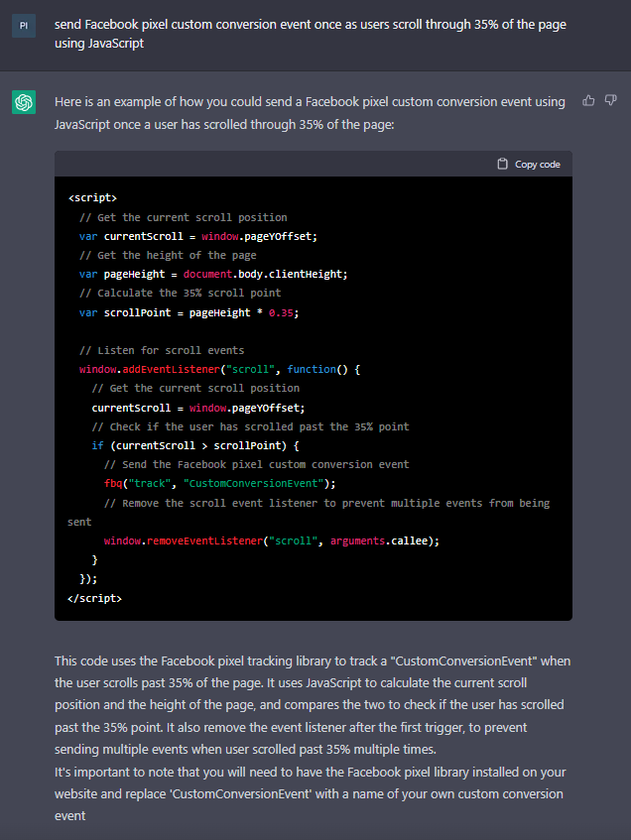631x840 pixels.
Task: Click window.removeEventListener in the code
Action: coord(184,541)
